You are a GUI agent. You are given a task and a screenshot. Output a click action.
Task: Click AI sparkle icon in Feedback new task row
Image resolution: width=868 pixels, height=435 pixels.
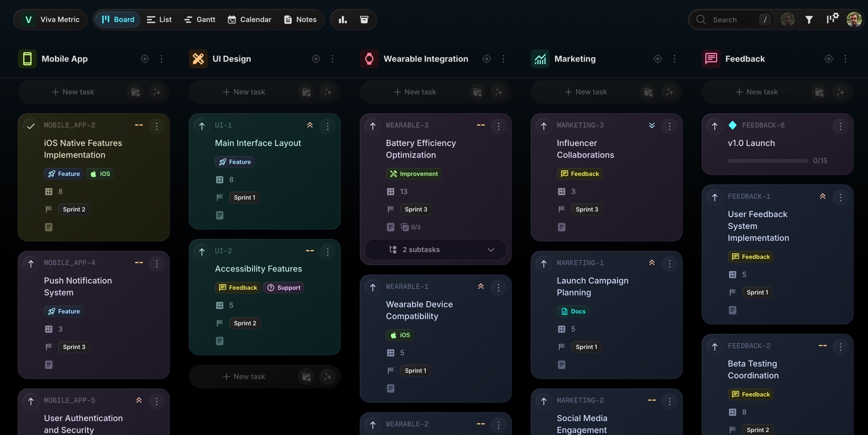pos(841,92)
